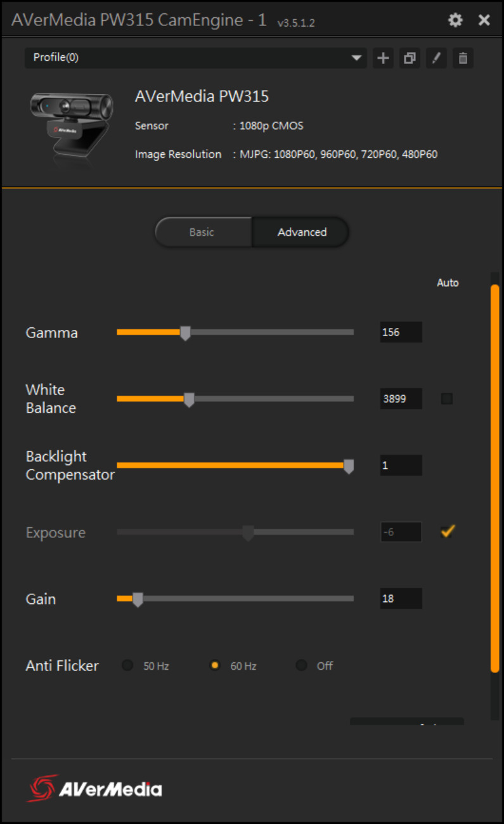Screen dimensions: 504x824
Task: Select 50 Hz anti flicker option
Action: (x=128, y=665)
